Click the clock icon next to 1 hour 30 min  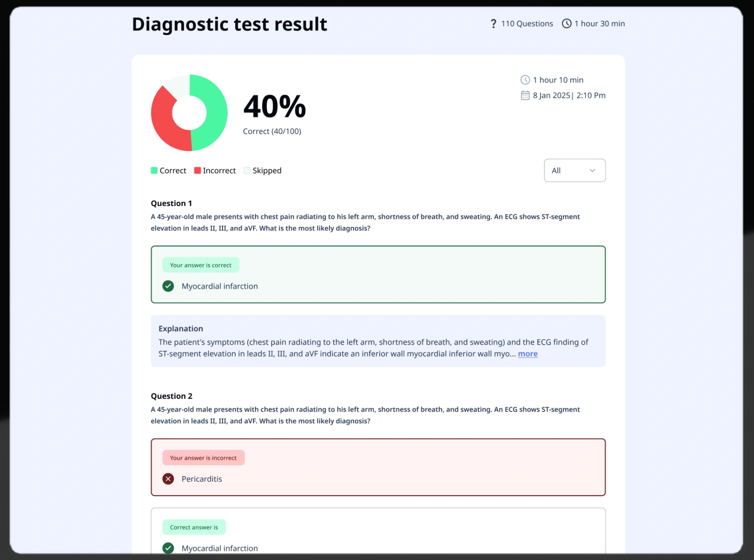(x=566, y=24)
